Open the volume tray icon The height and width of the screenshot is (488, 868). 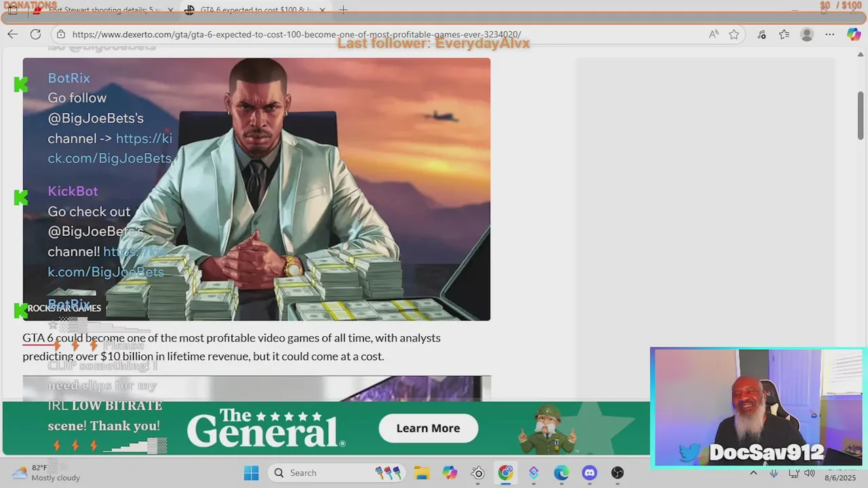810,473
